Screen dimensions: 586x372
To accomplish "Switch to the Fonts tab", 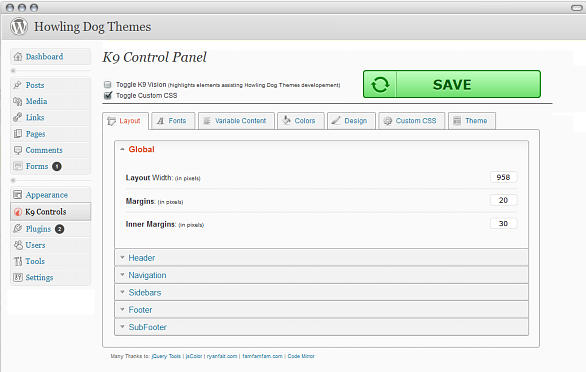I will [173, 121].
